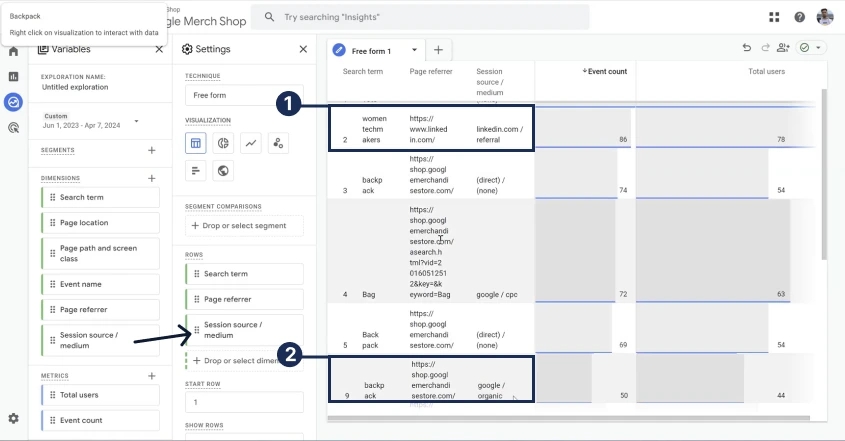Select the Page location dimension

point(100,223)
